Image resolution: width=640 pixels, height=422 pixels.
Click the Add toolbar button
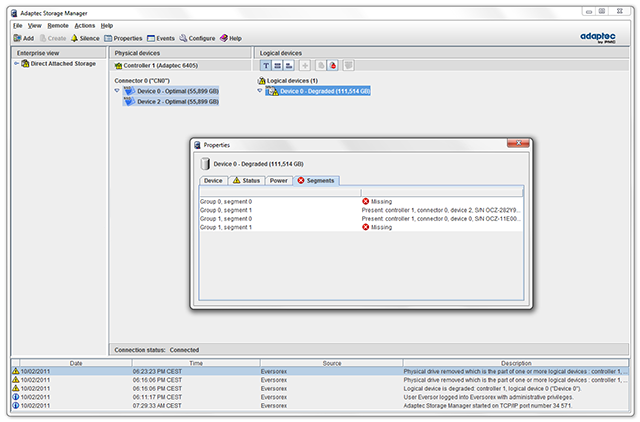[x=23, y=38]
